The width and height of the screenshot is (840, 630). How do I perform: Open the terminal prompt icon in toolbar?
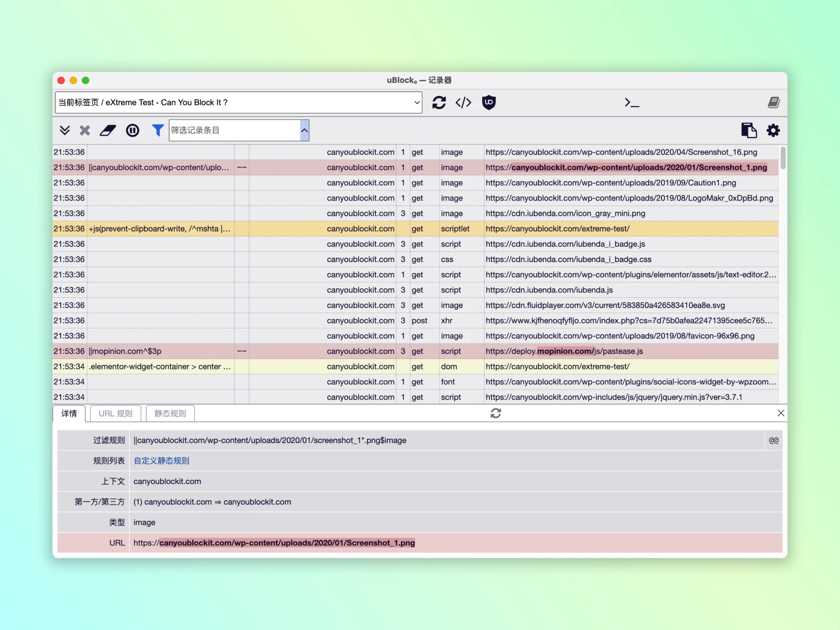[x=632, y=102]
